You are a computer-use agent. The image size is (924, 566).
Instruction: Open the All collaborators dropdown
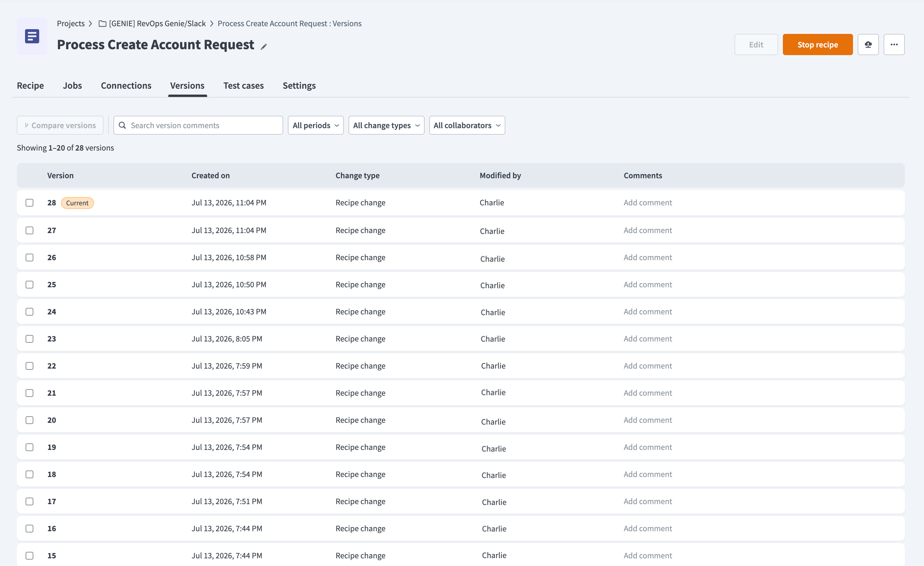pyautogui.click(x=467, y=125)
